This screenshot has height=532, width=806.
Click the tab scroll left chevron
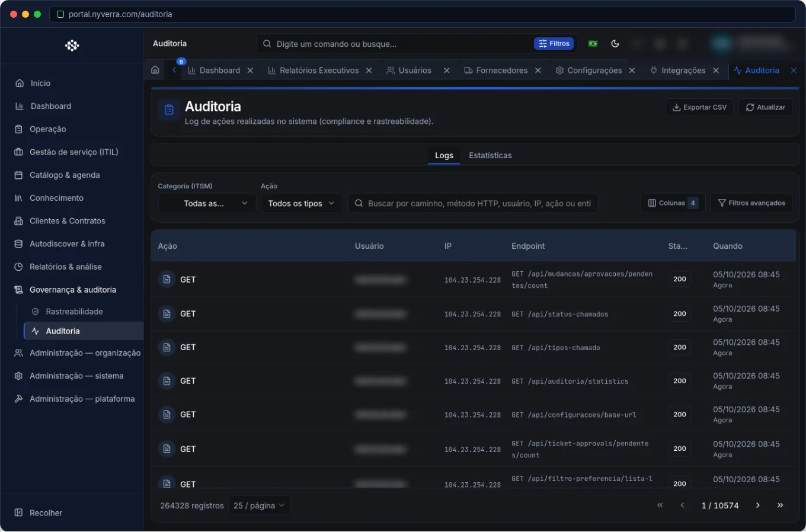(174, 70)
